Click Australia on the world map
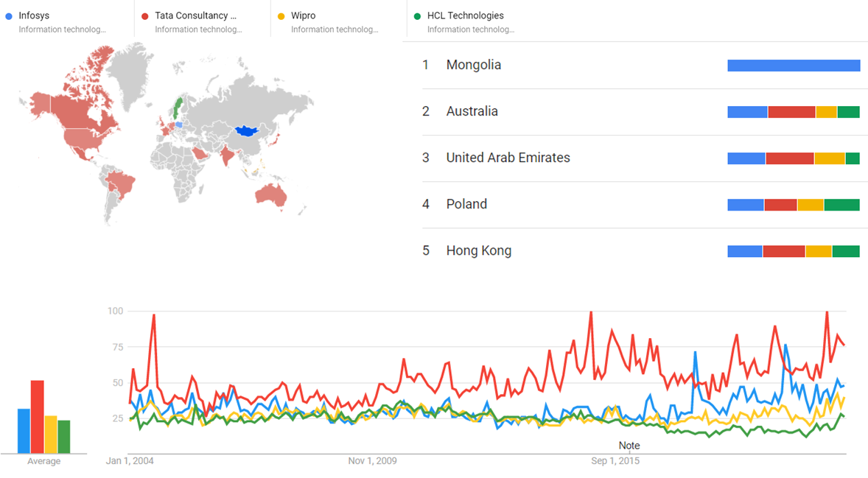Viewport: 868px width, 478px height. click(x=270, y=194)
